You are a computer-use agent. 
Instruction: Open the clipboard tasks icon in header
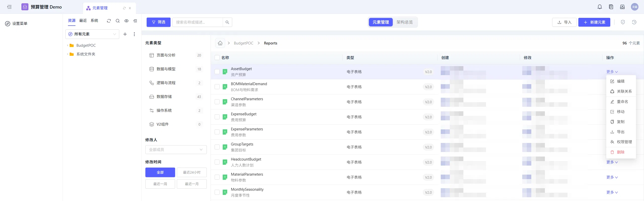click(611, 7)
